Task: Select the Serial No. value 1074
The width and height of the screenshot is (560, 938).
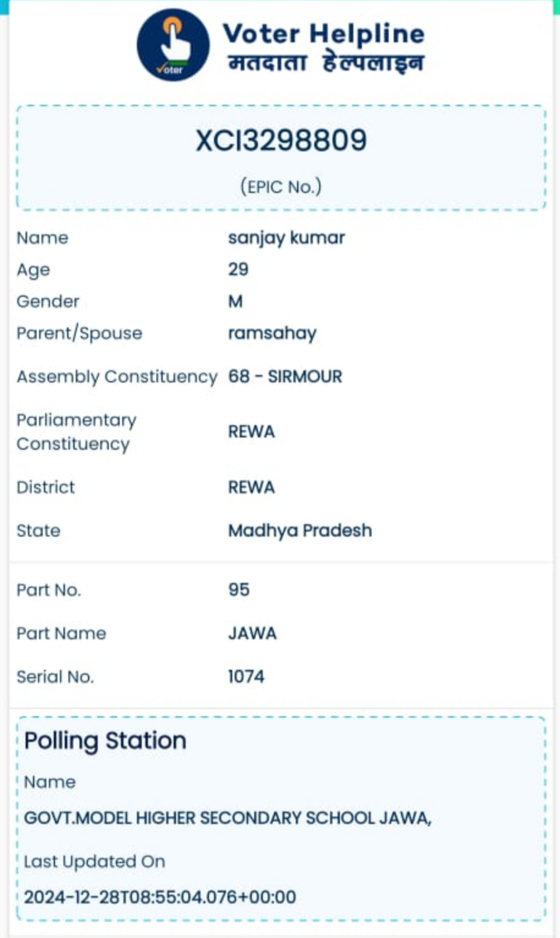Action: pos(246,676)
